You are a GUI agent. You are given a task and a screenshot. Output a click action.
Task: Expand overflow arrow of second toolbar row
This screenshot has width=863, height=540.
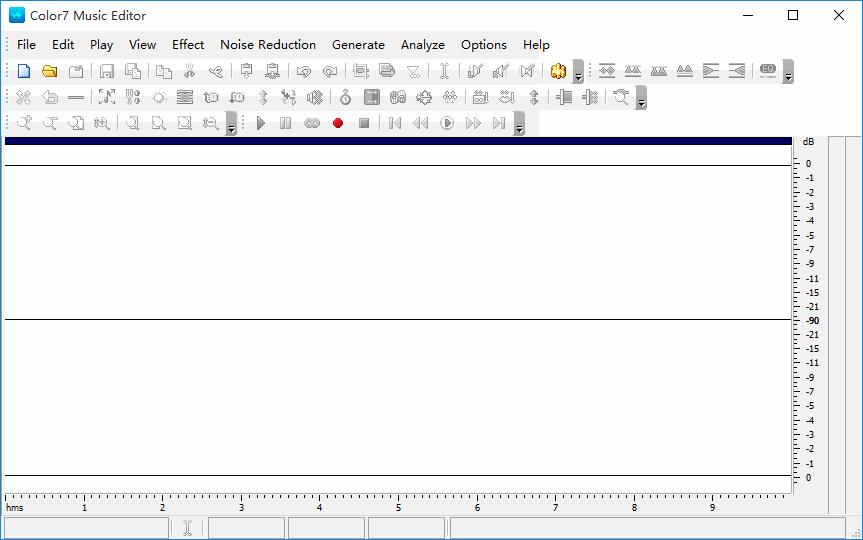pos(641,98)
